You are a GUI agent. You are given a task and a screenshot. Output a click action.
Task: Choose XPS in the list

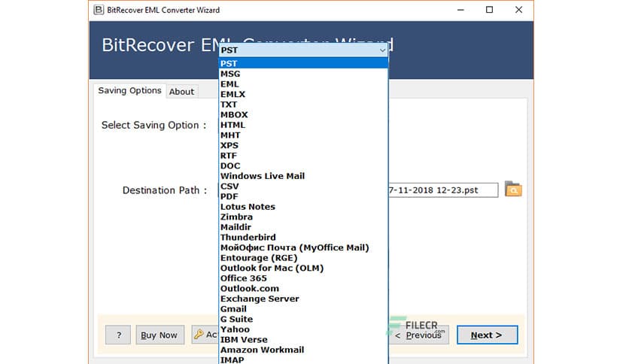click(304, 145)
